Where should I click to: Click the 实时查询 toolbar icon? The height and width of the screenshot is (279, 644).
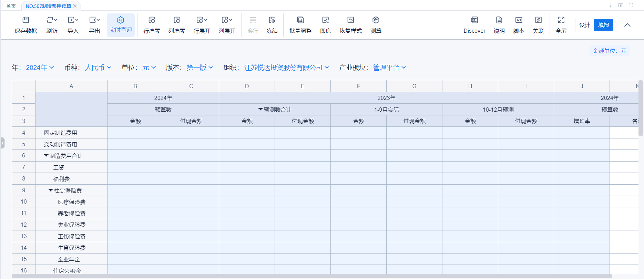coord(120,20)
